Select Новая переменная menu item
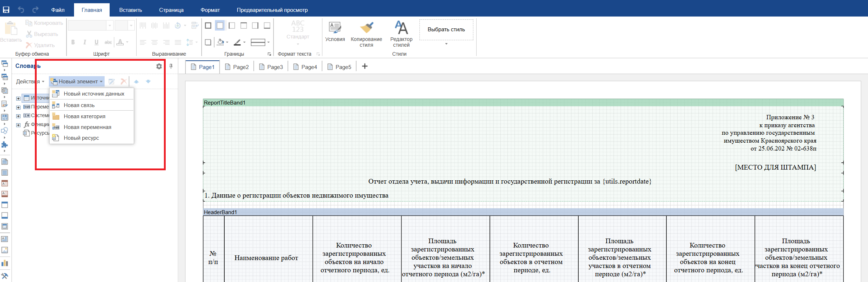 [x=92, y=127]
